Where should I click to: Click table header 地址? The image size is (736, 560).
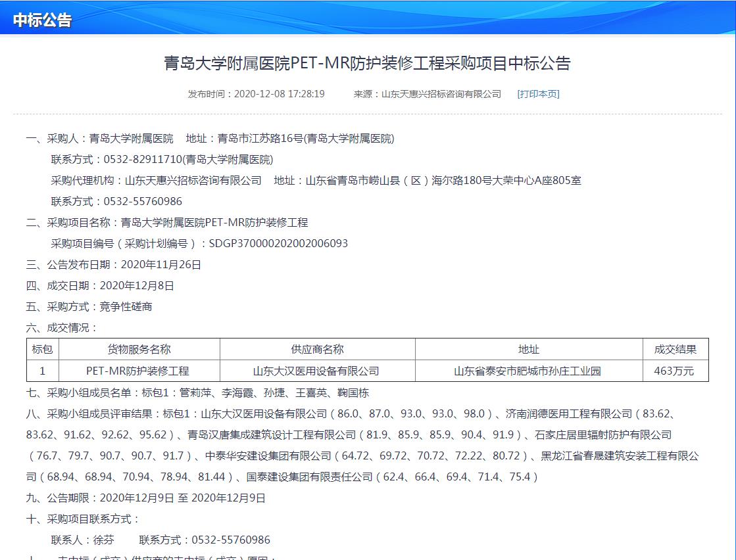click(529, 350)
